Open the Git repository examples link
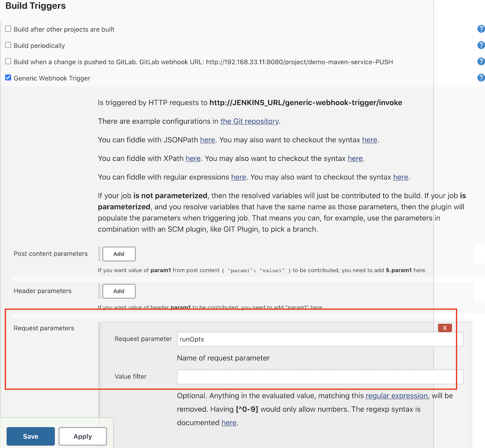Viewport: 485px width, 448px height. click(x=249, y=121)
